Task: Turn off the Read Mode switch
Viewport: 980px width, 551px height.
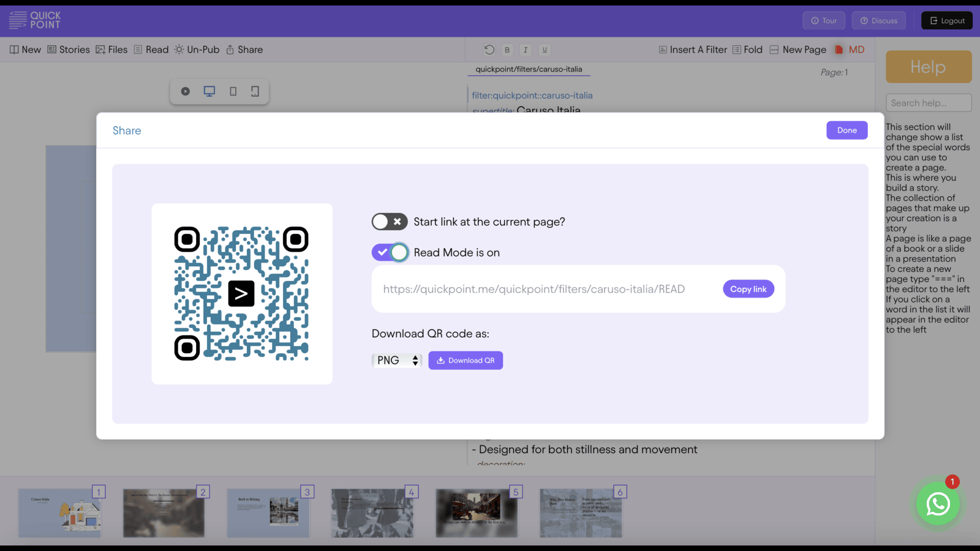Action: coord(390,252)
